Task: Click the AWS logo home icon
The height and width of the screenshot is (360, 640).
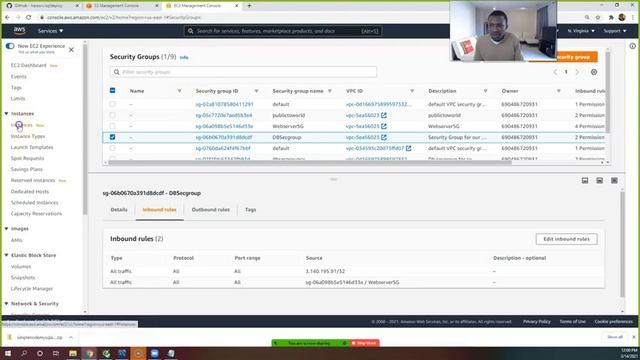Action: coord(19,31)
